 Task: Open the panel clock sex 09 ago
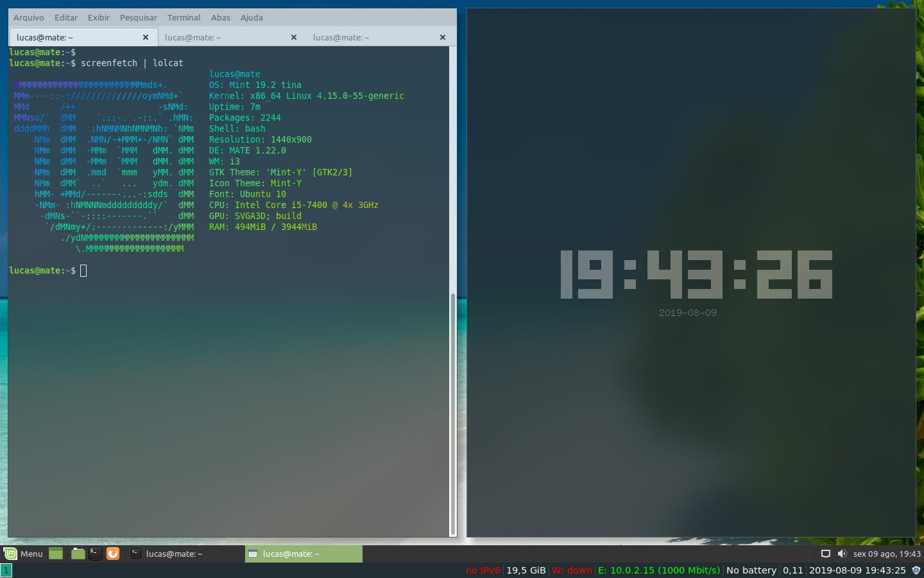pos(887,554)
